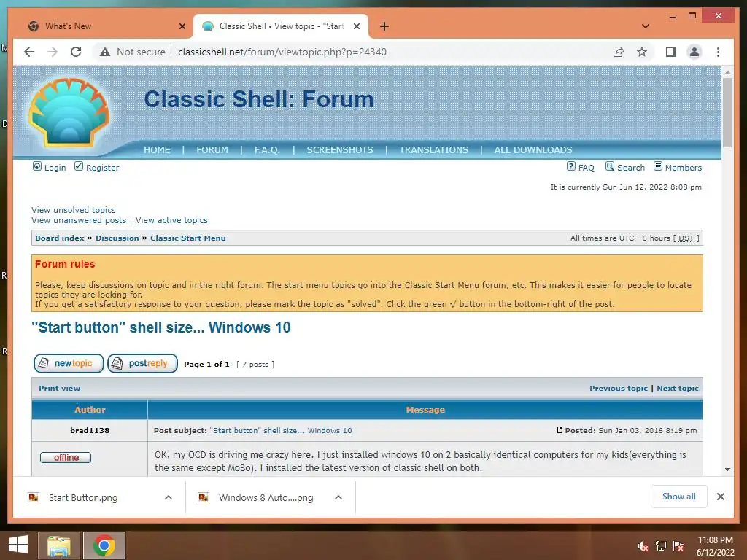The width and height of the screenshot is (747, 560).
Task: Switch to the What's New tab
Action: pyautogui.click(x=100, y=26)
